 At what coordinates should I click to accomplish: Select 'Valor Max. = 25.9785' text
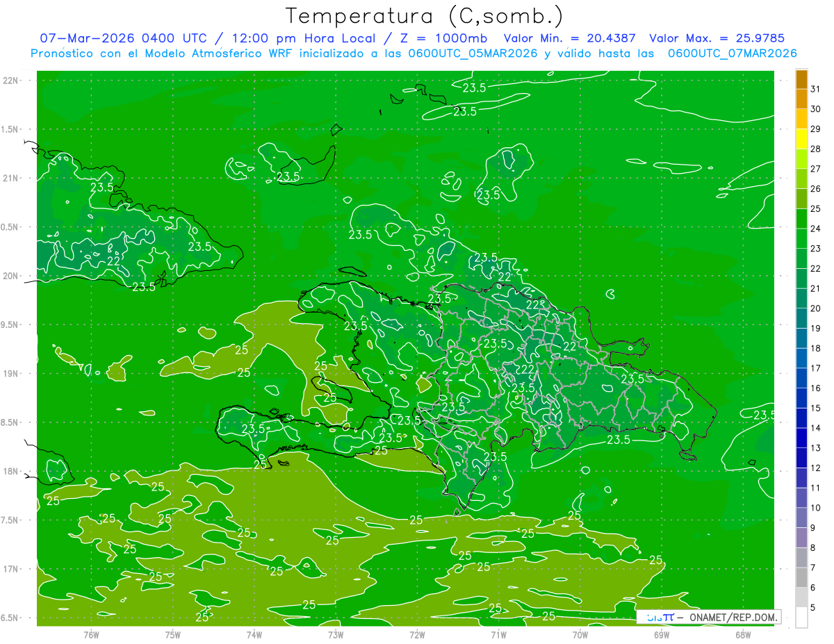[717, 38]
